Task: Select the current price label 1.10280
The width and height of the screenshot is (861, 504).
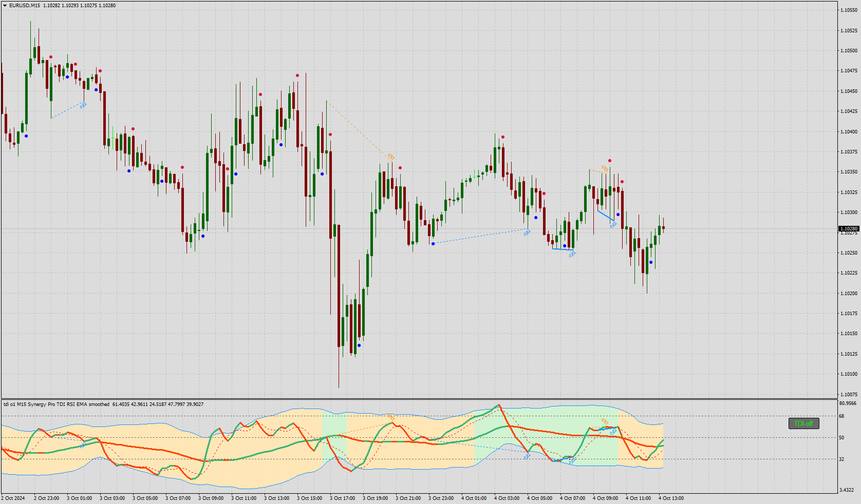Action: (849, 228)
